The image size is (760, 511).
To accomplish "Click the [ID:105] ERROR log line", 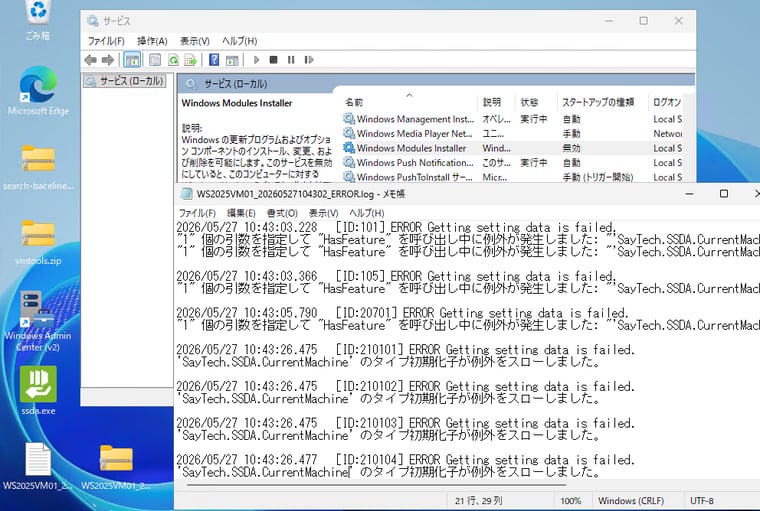I will (x=396, y=276).
